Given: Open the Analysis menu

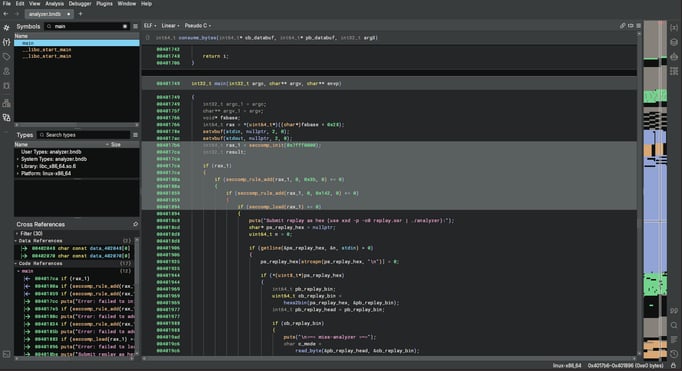Looking at the screenshot, I should (x=54, y=3).
